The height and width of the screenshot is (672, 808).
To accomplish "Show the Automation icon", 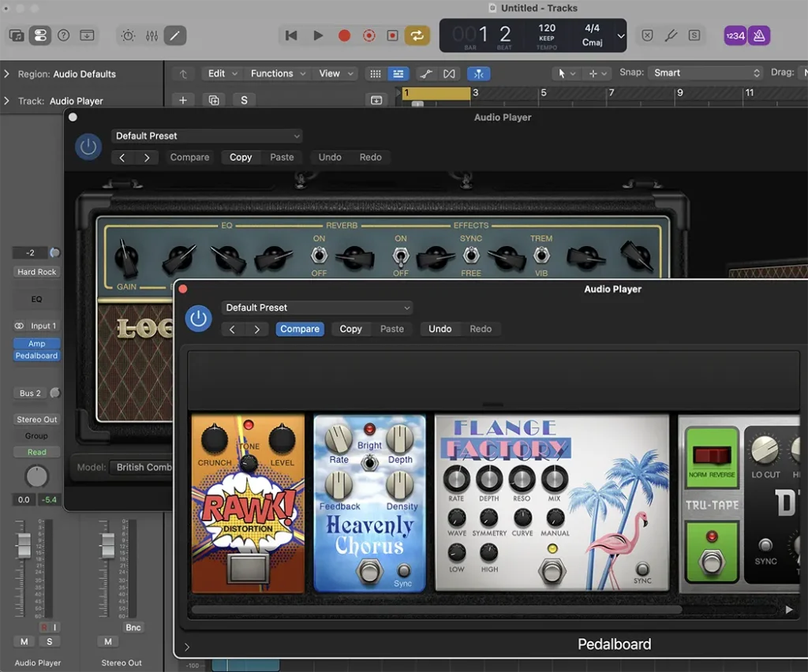I will [x=425, y=73].
